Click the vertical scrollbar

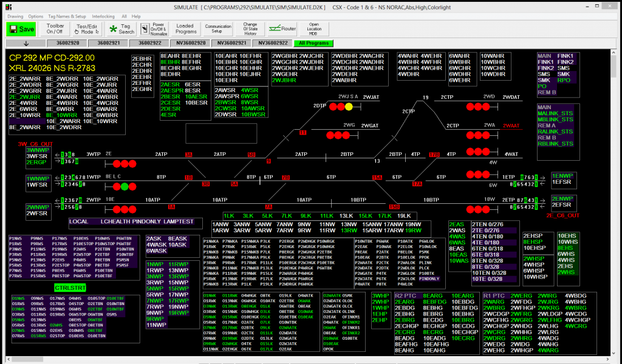(614, 203)
